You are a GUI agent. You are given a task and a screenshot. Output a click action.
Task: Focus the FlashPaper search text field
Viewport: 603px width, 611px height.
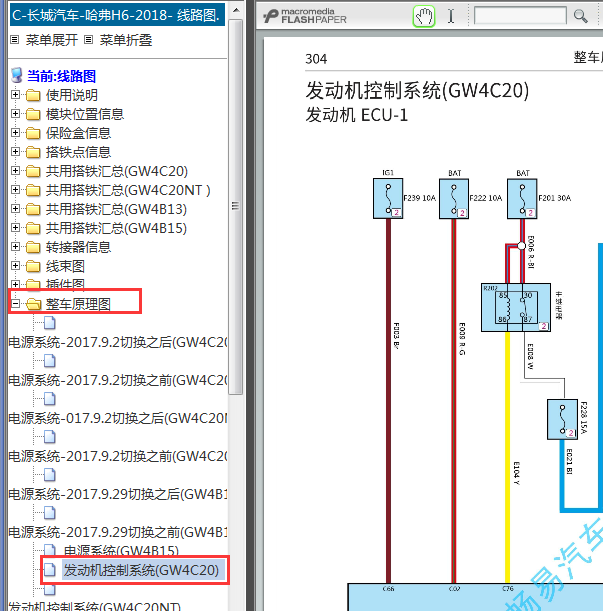pyautogui.click(x=520, y=16)
